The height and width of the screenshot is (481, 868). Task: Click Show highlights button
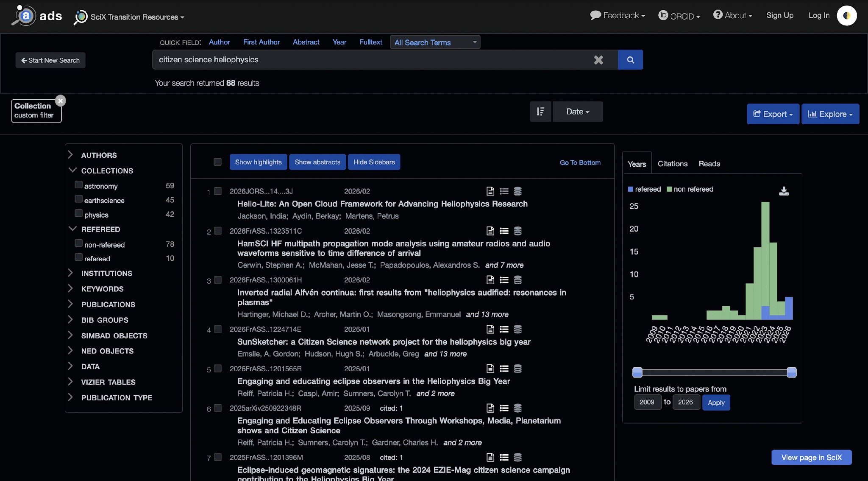(258, 162)
